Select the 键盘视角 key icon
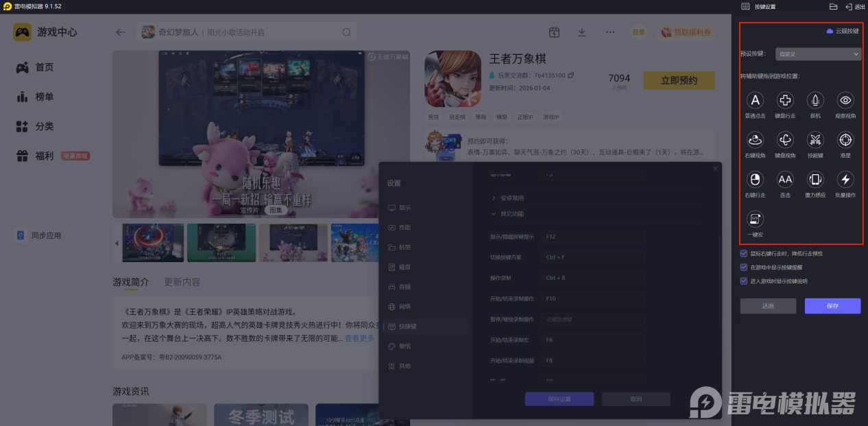The height and width of the screenshot is (426, 868). [785, 140]
